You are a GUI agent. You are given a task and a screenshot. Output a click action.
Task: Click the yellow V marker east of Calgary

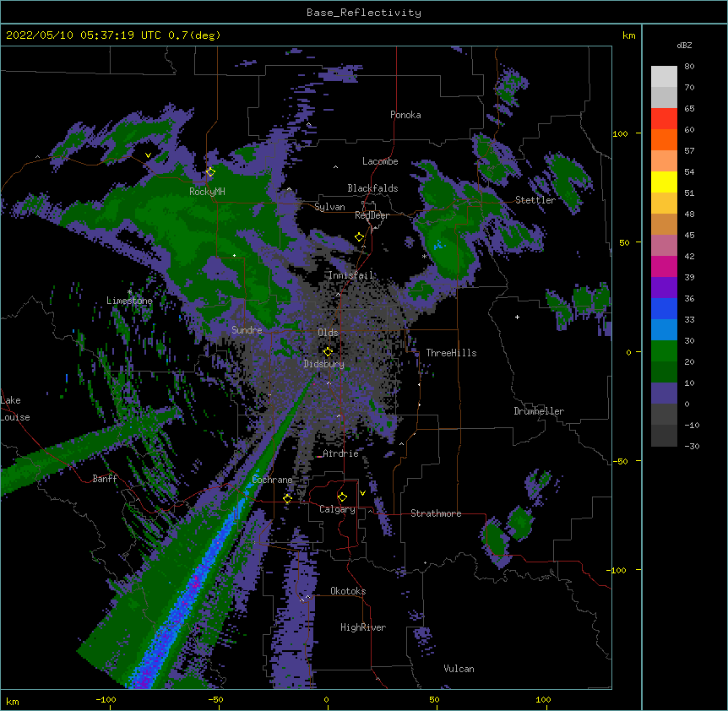click(x=362, y=493)
